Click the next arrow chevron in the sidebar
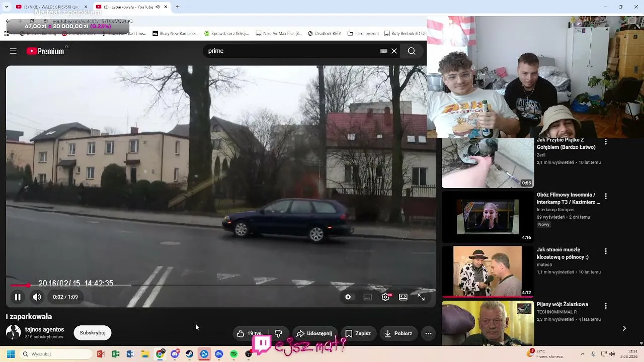This screenshot has width=644, height=362. [x=624, y=328]
